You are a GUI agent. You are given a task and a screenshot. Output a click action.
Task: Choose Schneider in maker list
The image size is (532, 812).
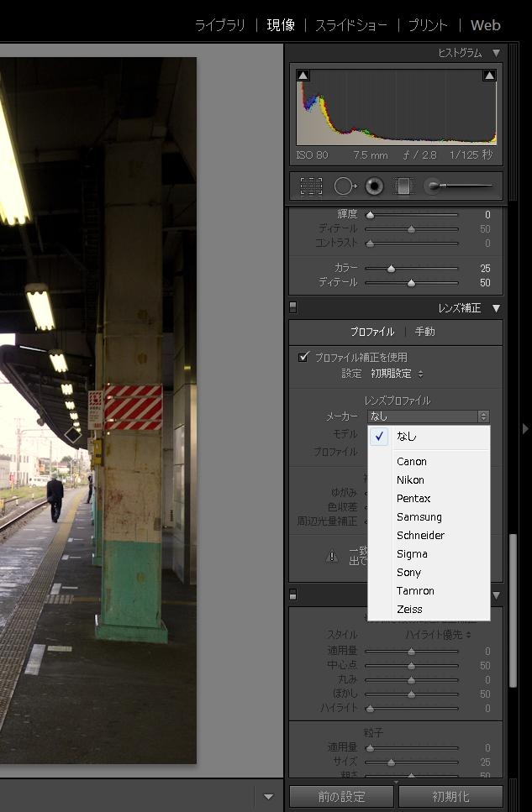pyautogui.click(x=429, y=536)
